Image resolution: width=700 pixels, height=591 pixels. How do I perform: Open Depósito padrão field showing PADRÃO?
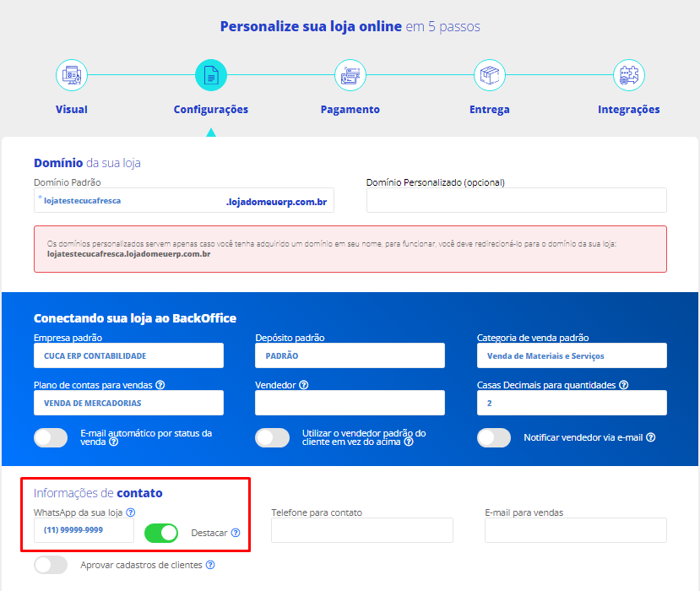(x=350, y=355)
